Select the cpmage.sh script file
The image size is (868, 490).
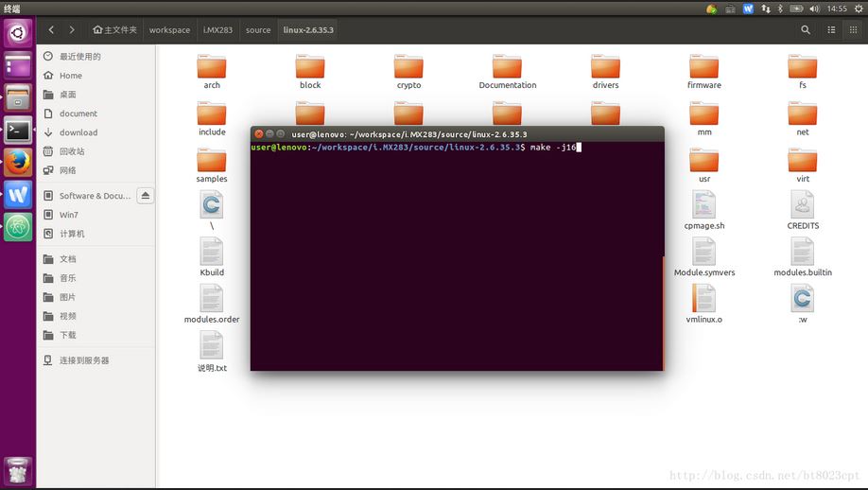click(704, 210)
